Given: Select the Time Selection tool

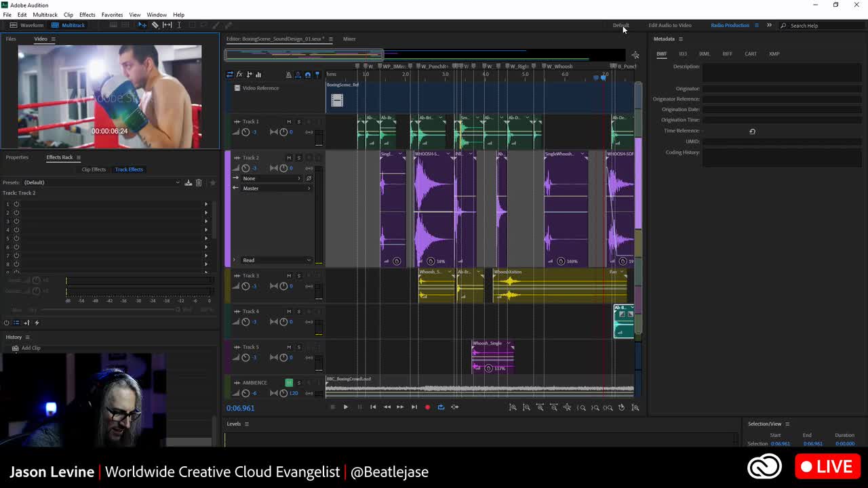Looking at the screenshot, I should tap(179, 25).
